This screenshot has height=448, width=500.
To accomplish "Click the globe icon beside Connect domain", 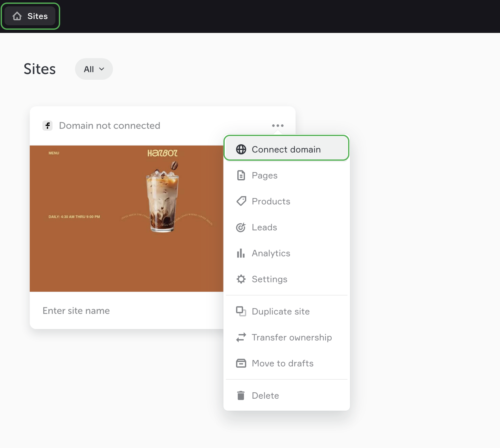I will (241, 149).
